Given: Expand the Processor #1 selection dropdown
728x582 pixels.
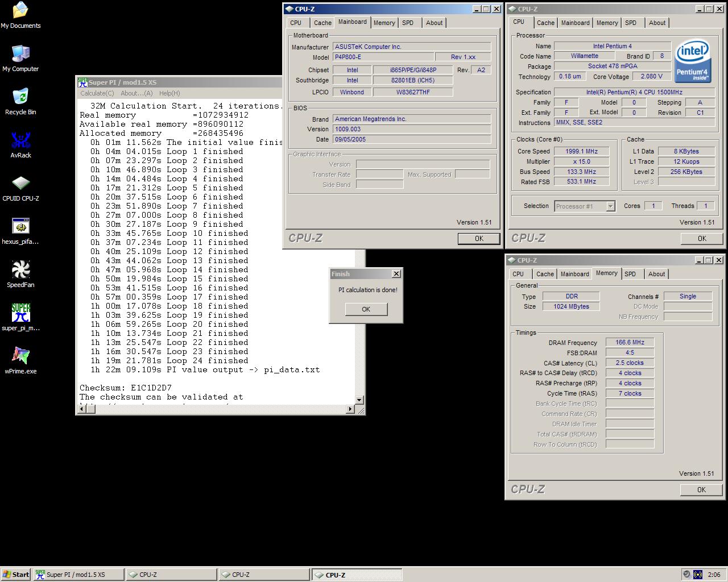Looking at the screenshot, I should coord(610,206).
